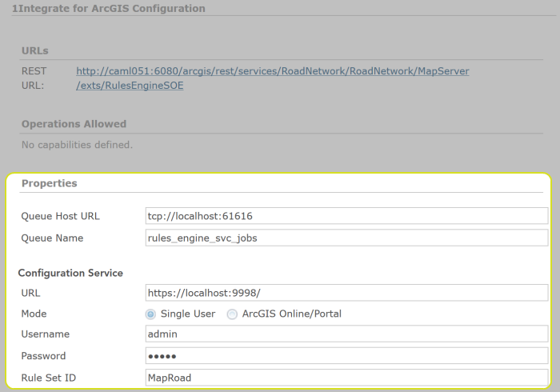Focus the Queue Name text box
The image size is (560, 392).
click(x=346, y=238)
